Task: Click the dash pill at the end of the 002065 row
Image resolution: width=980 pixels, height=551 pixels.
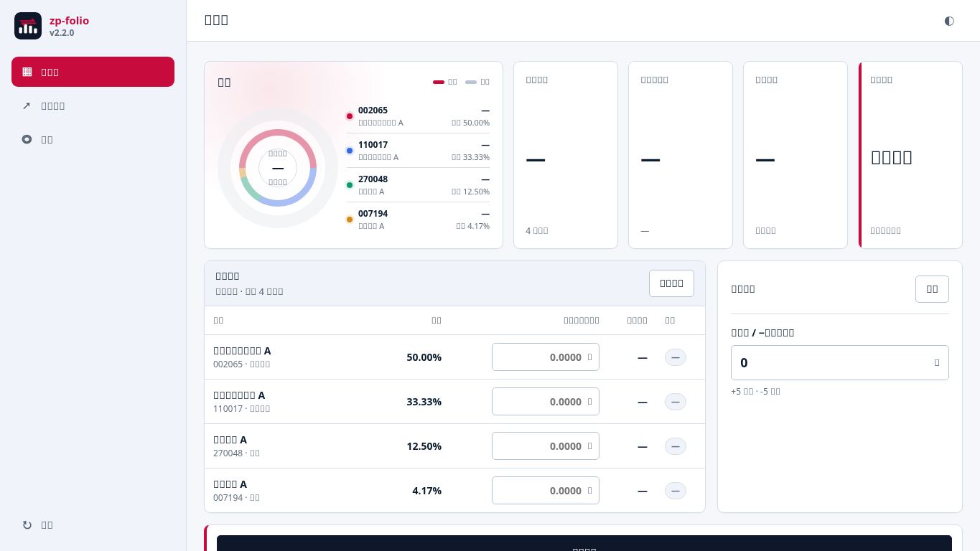Action: coord(676,357)
